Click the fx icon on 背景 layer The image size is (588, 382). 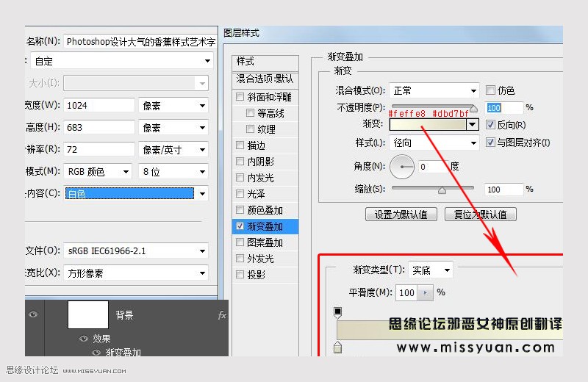(x=222, y=315)
